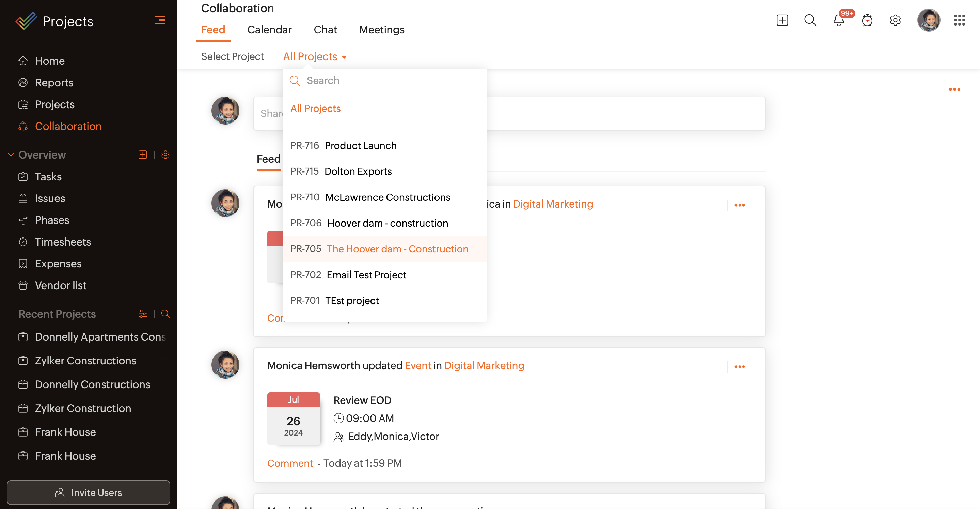Search recent projects magnifier icon

click(x=165, y=314)
